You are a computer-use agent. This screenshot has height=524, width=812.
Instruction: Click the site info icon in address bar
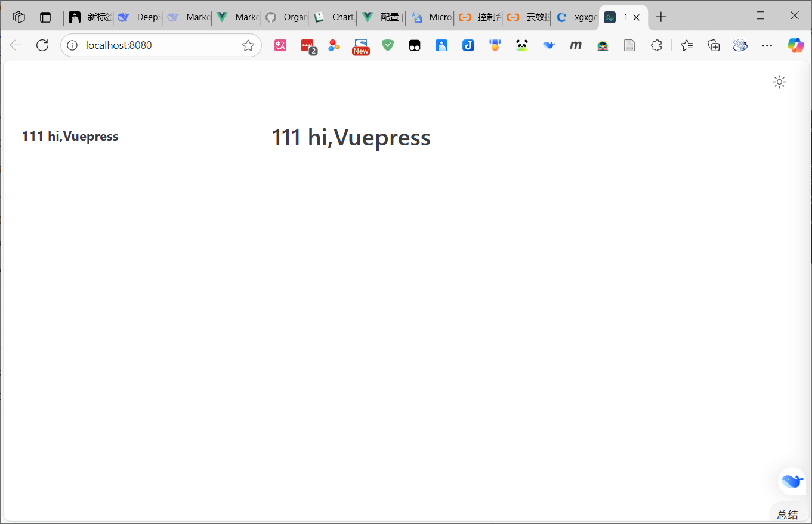pos(72,45)
